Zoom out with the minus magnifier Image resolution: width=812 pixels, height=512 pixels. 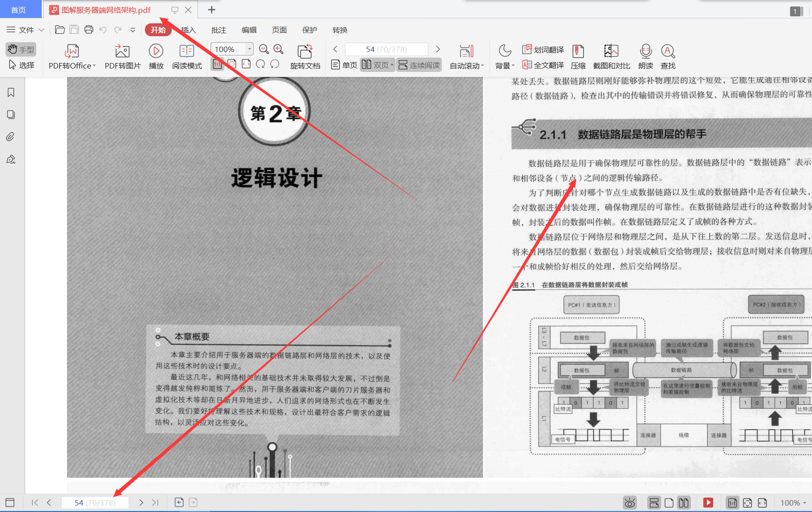pos(264,49)
